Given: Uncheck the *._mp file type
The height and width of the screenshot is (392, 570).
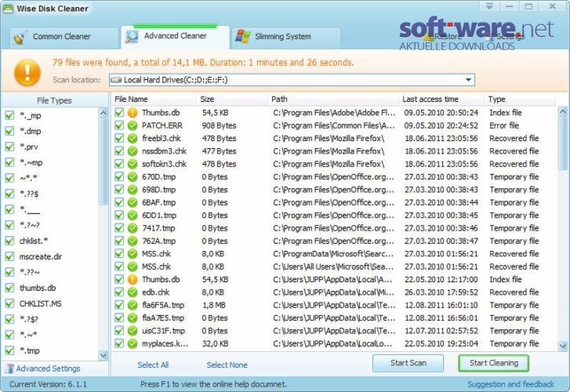Looking at the screenshot, I should [9, 115].
